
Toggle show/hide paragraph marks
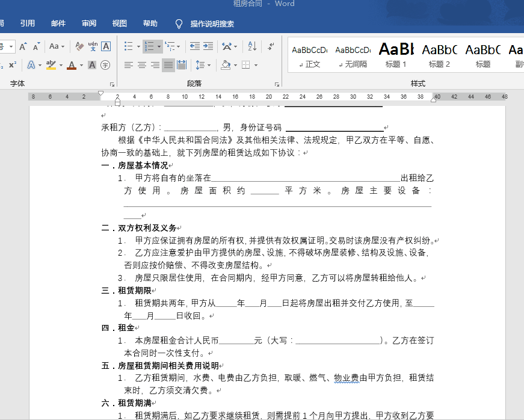[271, 46]
